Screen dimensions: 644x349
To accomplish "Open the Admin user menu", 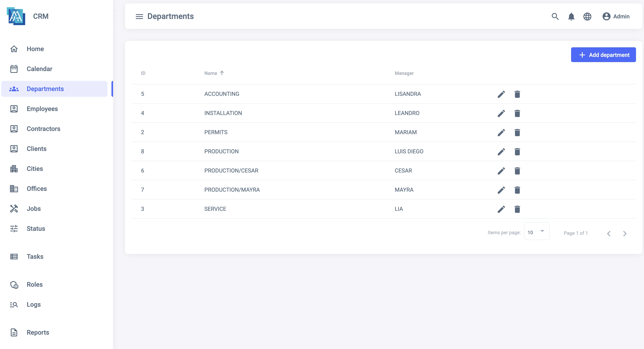I will 616,17.
